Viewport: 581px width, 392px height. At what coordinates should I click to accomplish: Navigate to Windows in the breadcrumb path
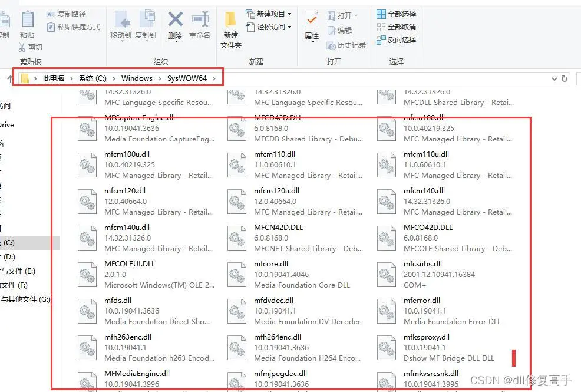(x=137, y=78)
